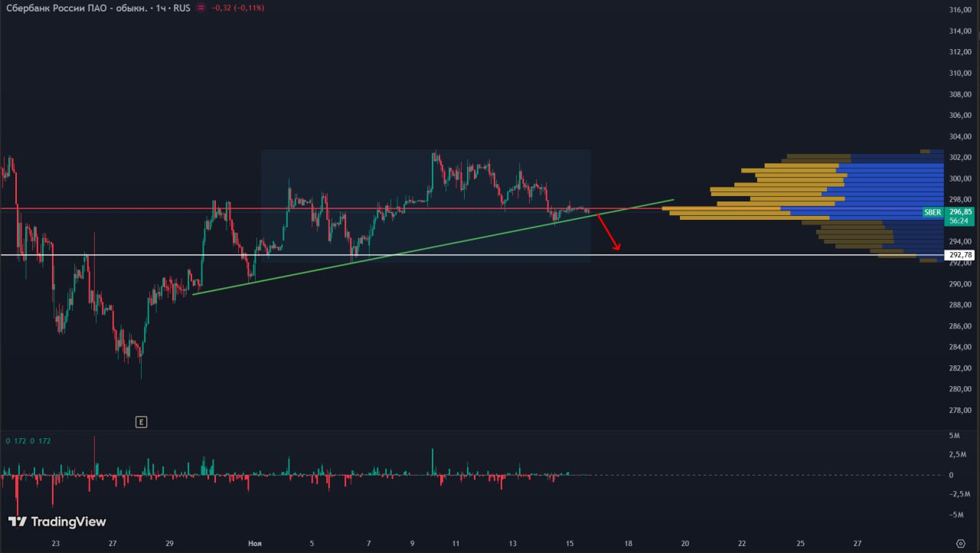Select the white horizontal support line
Viewport: 980px width, 553px height.
[459, 255]
